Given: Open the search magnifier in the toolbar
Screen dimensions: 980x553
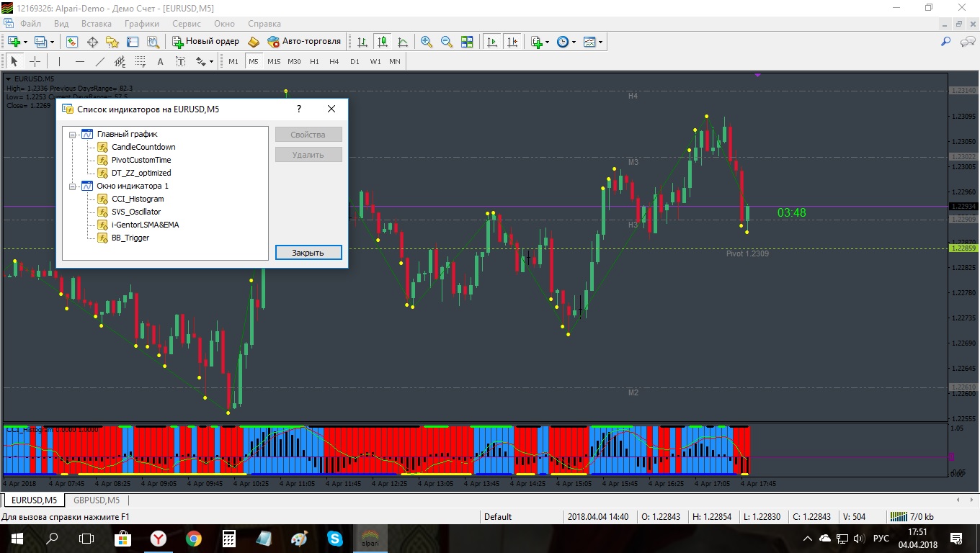Looking at the screenshot, I should pos(946,42).
